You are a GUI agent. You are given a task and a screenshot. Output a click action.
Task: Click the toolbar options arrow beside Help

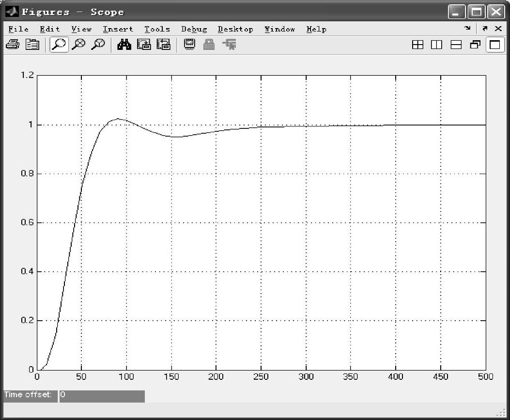tap(467, 29)
